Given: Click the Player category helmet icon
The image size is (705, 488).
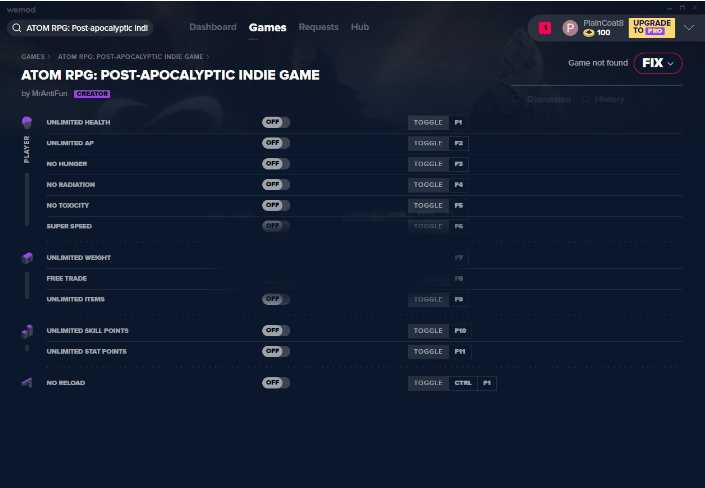Looking at the screenshot, I should tap(27, 122).
